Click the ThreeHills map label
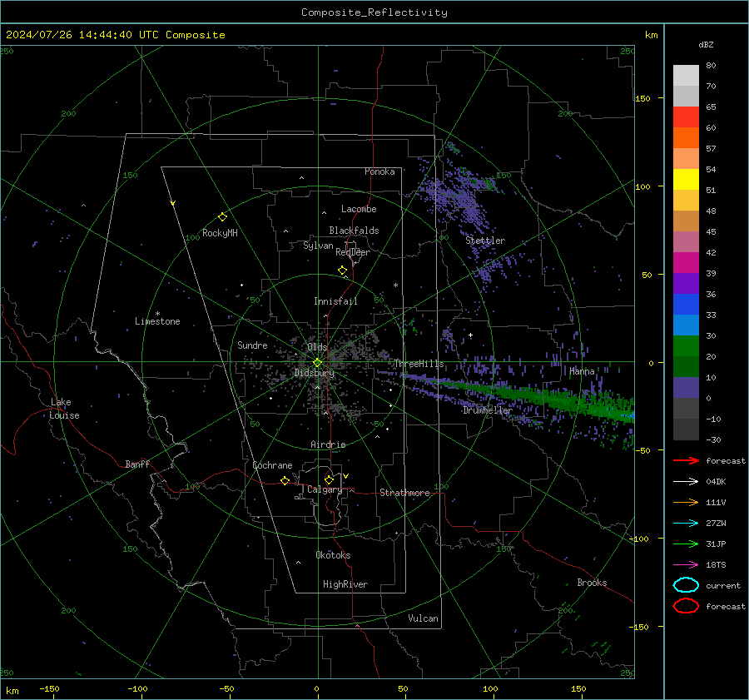The image size is (749, 700). pos(419,364)
